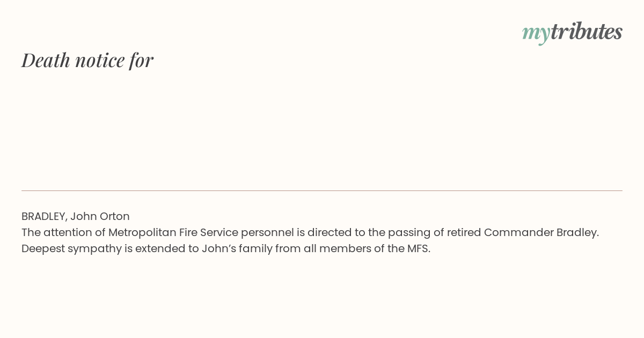
Task: Click the horizontal divider line
Action: pos(322,190)
